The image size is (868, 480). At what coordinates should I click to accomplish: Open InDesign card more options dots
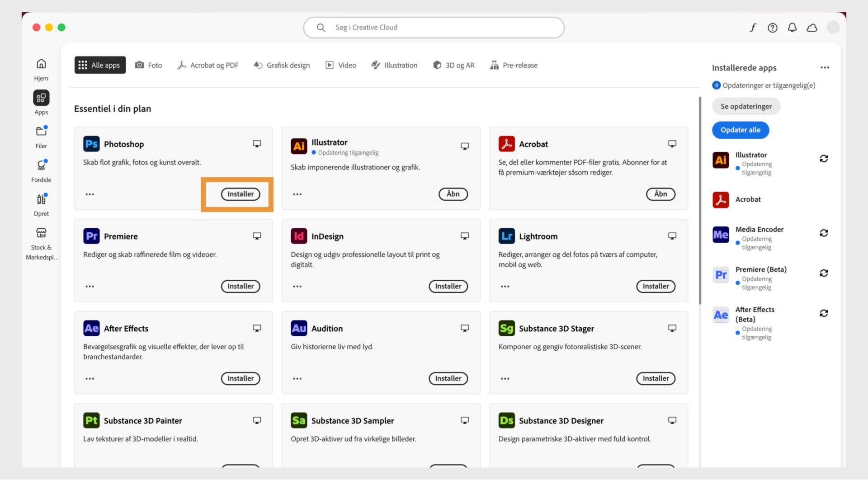[x=297, y=287]
